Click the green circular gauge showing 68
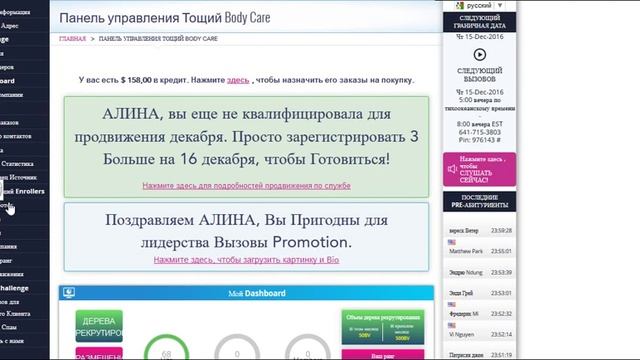640x360 pixels. pos(167,349)
